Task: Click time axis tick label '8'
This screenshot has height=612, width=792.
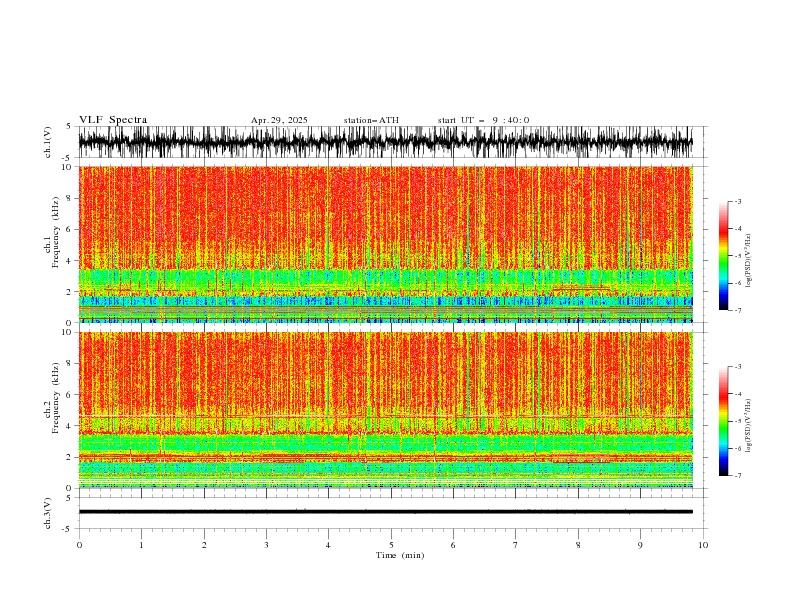Action: (x=578, y=545)
